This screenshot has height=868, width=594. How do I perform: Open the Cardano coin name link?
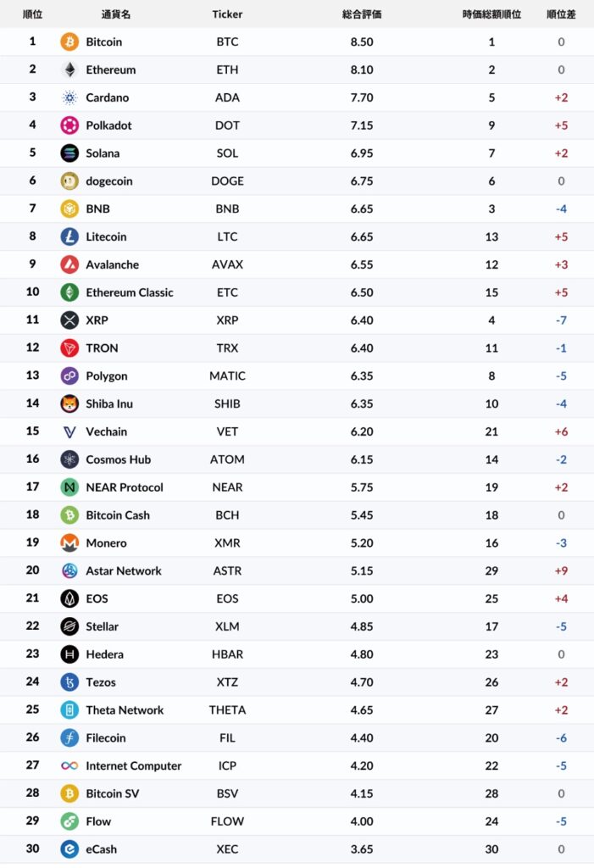coord(108,97)
